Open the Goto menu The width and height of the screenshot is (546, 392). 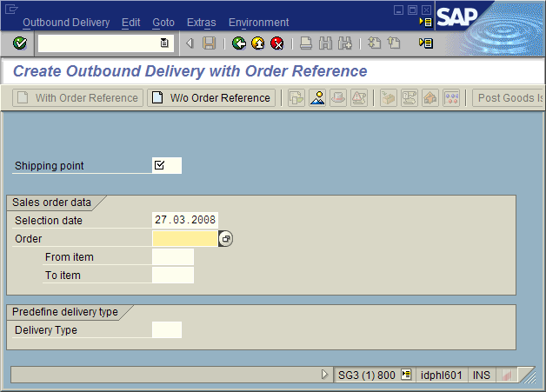point(163,23)
